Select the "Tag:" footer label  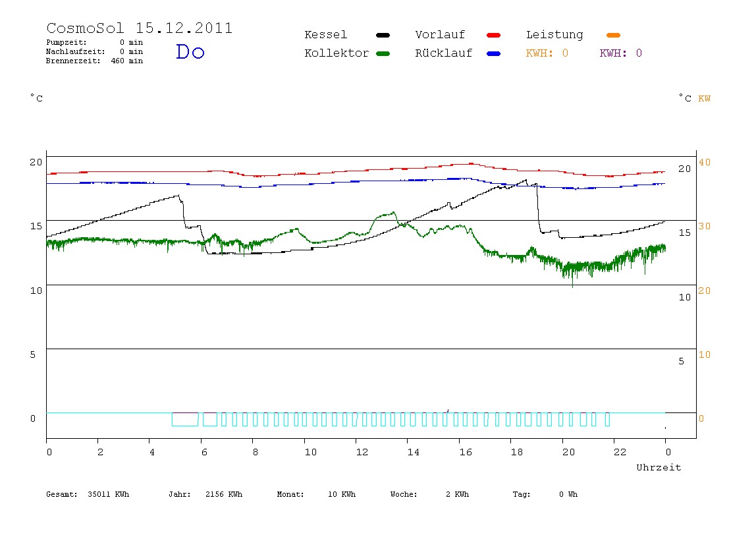coord(521,494)
